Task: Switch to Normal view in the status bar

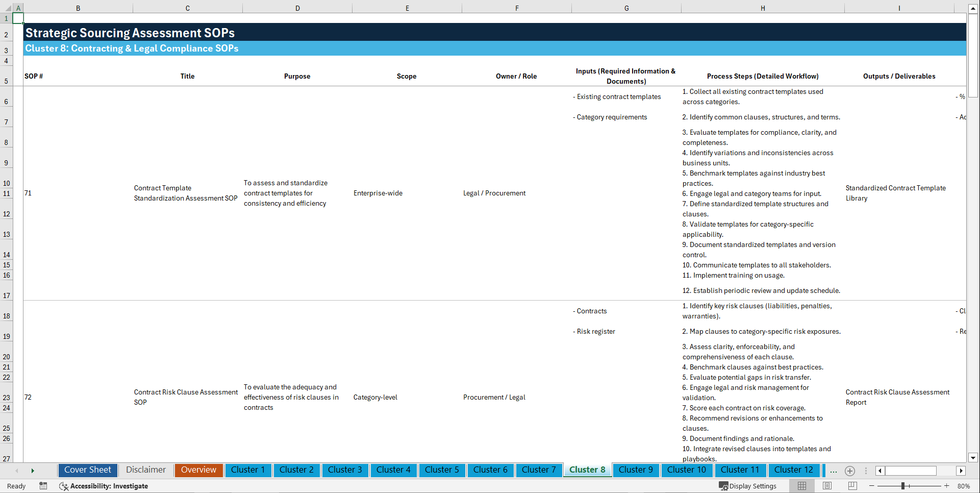Action: [801, 486]
